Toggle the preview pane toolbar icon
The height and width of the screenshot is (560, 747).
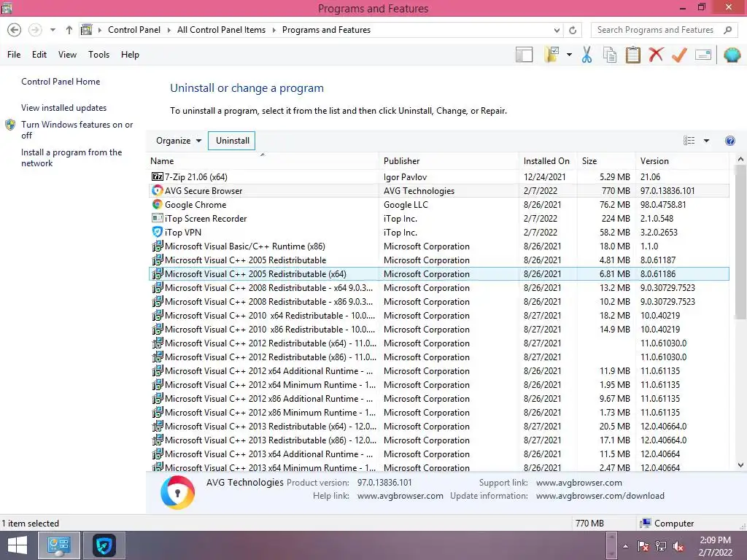click(524, 55)
